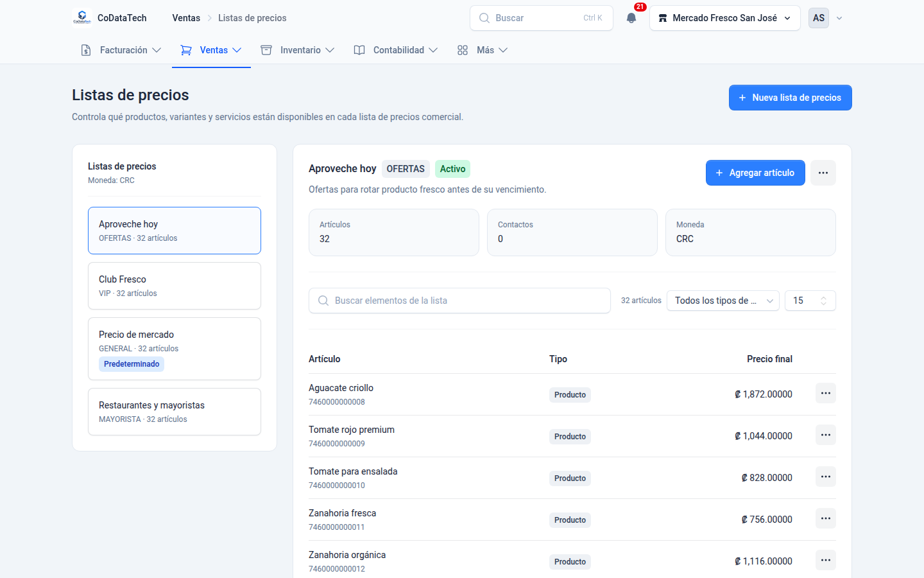The height and width of the screenshot is (578, 924).
Task: Select the Precio de mercado price list
Action: (175, 349)
